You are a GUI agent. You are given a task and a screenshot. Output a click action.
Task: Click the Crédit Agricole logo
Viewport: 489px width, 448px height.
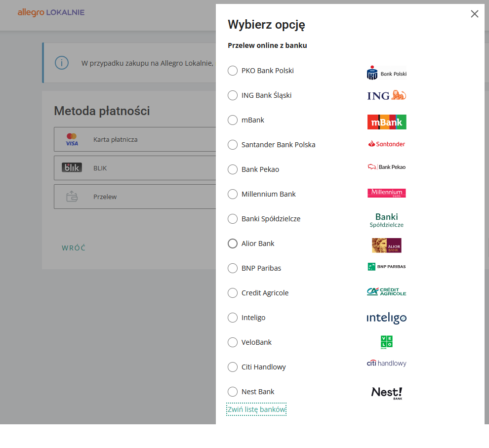click(x=387, y=291)
